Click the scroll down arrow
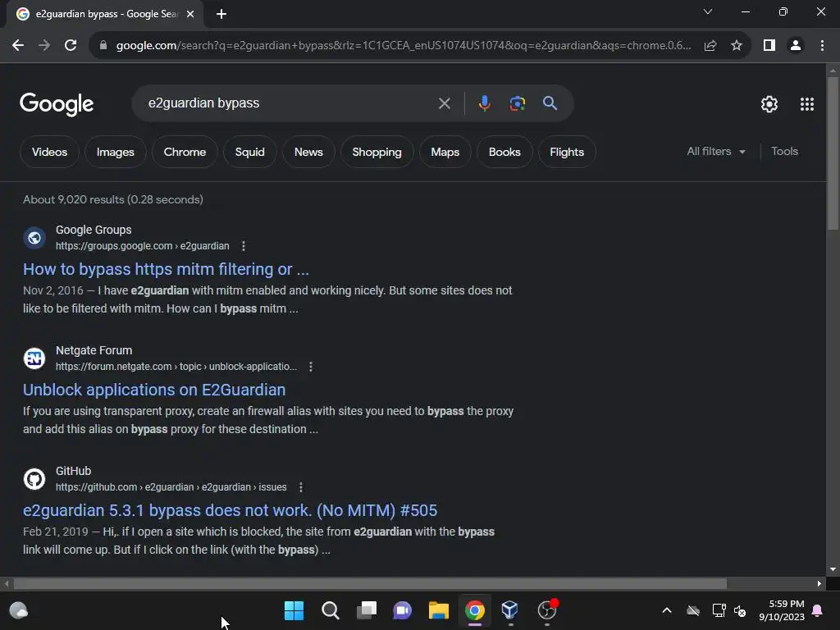840x630 pixels. [833, 569]
